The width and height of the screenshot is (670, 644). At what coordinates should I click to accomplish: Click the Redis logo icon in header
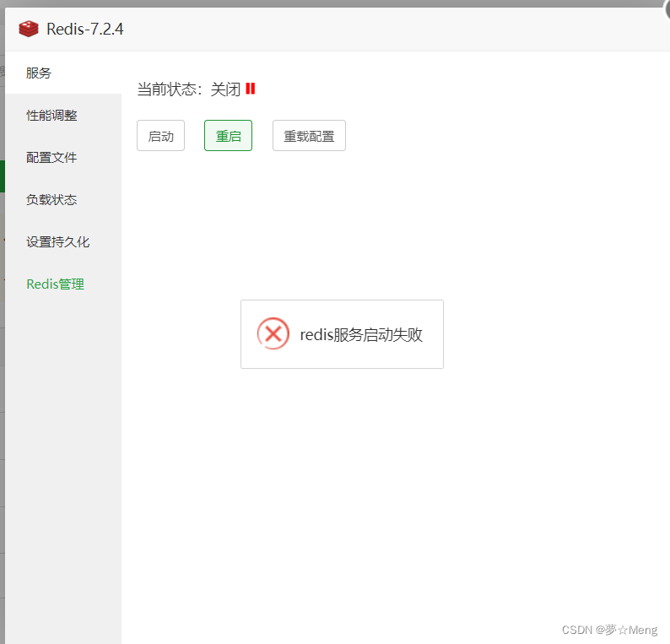click(29, 29)
